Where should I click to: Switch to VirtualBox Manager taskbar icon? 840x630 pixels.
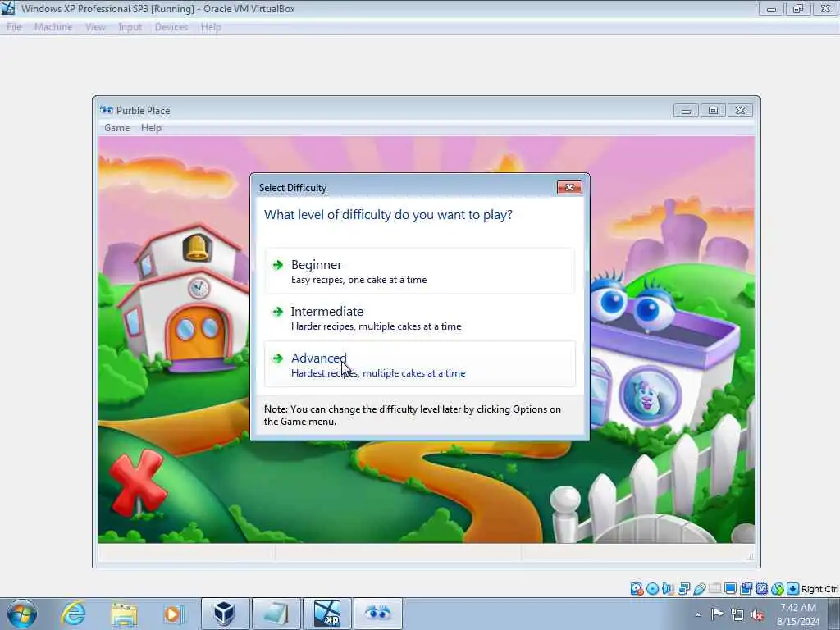point(225,614)
